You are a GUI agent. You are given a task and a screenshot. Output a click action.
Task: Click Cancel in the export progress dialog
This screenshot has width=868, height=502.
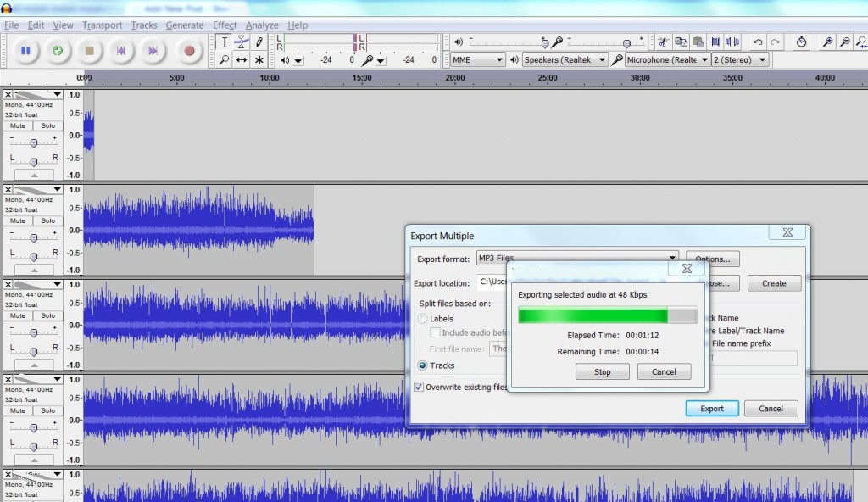[664, 371]
